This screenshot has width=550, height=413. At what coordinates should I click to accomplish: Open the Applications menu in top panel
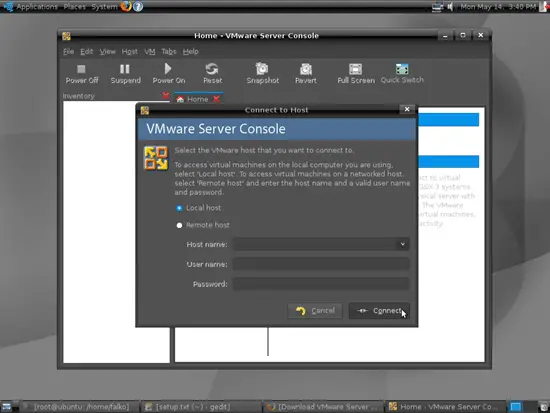[37, 7]
